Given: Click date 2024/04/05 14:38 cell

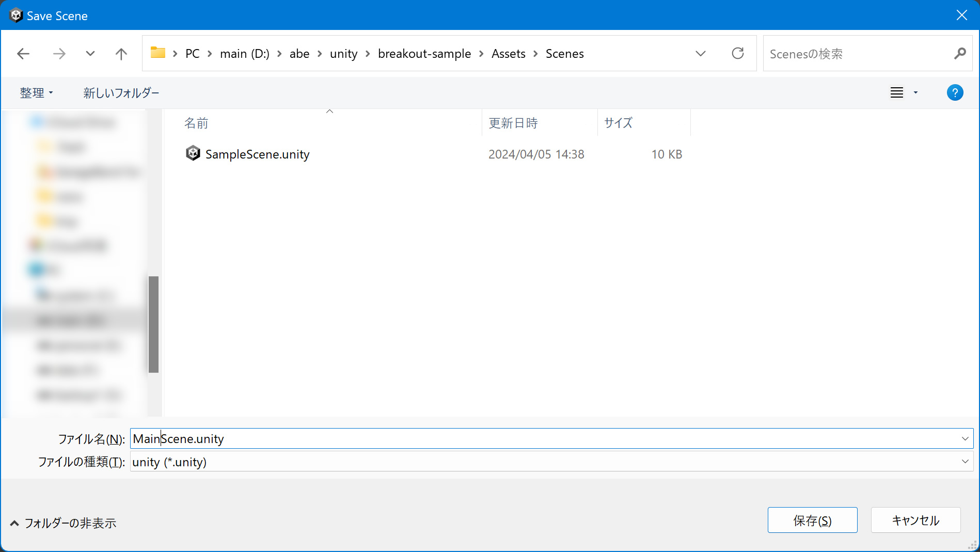Looking at the screenshot, I should click(536, 154).
